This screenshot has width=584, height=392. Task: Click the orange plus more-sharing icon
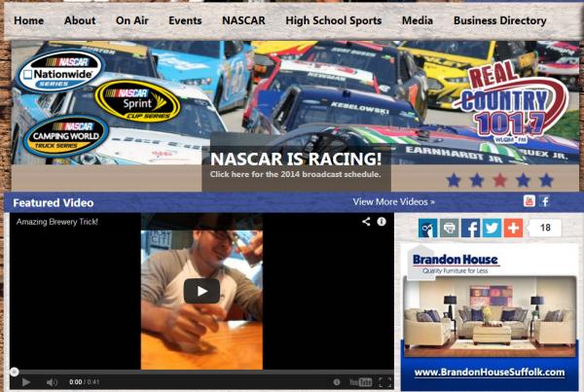tap(513, 228)
